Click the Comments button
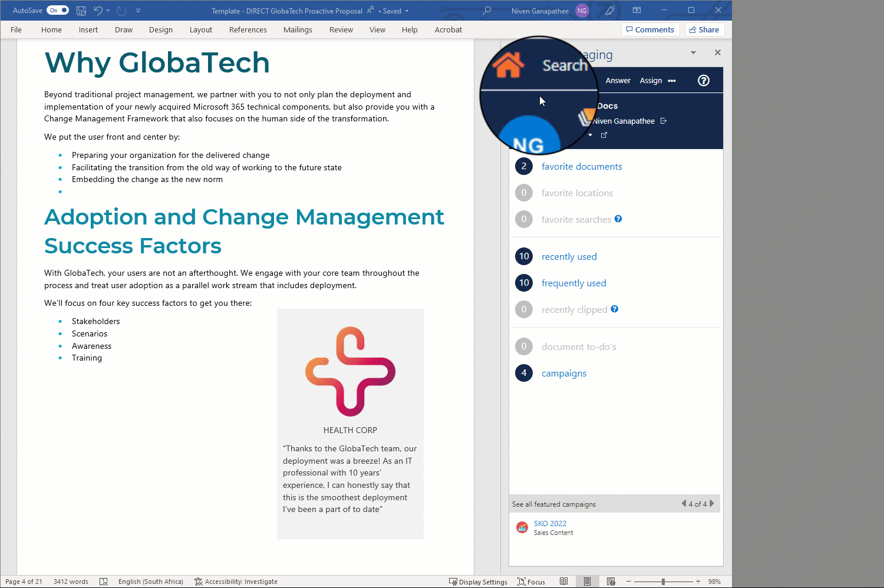Viewport: 884px width, 588px height. [651, 29]
